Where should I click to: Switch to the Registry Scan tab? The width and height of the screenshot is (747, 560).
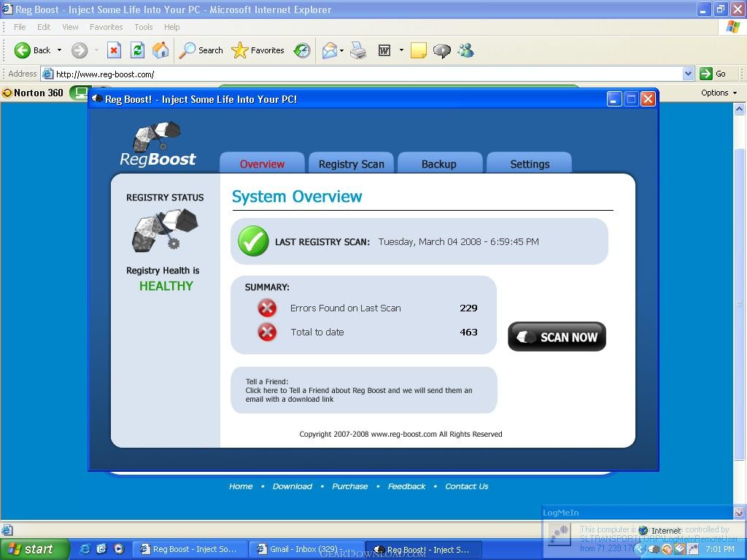tap(351, 163)
